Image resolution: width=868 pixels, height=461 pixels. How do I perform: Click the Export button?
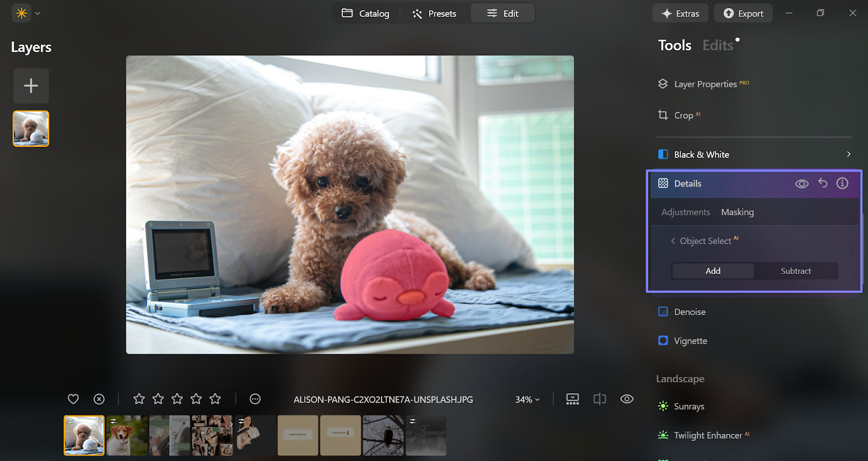(743, 14)
